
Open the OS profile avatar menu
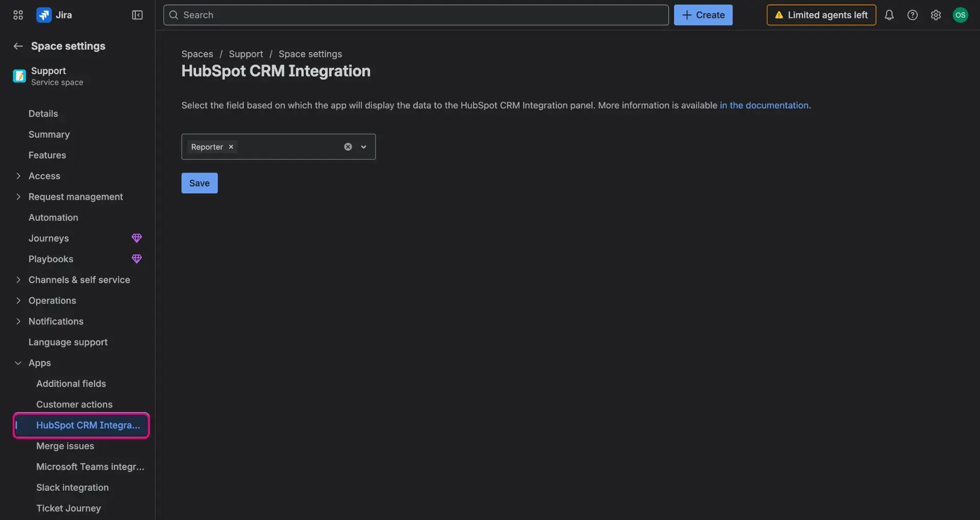(x=960, y=15)
